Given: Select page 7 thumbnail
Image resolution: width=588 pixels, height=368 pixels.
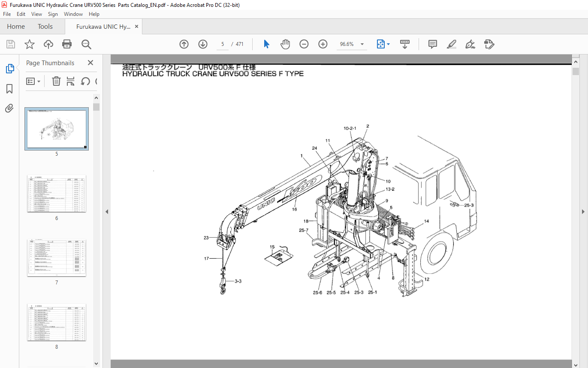Looking at the screenshot, I should click(x=57, y=258).
